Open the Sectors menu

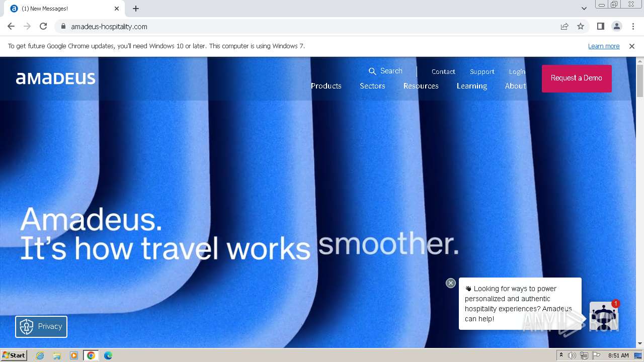coord(372,86)
